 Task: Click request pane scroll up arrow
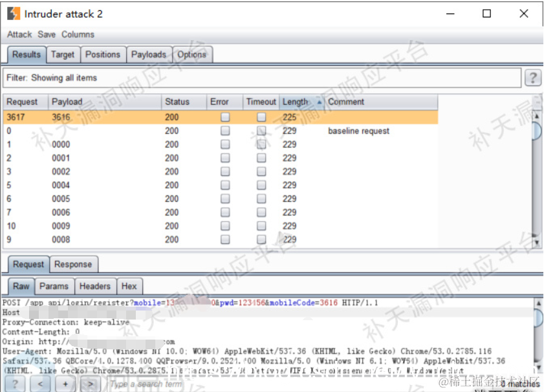538,303
